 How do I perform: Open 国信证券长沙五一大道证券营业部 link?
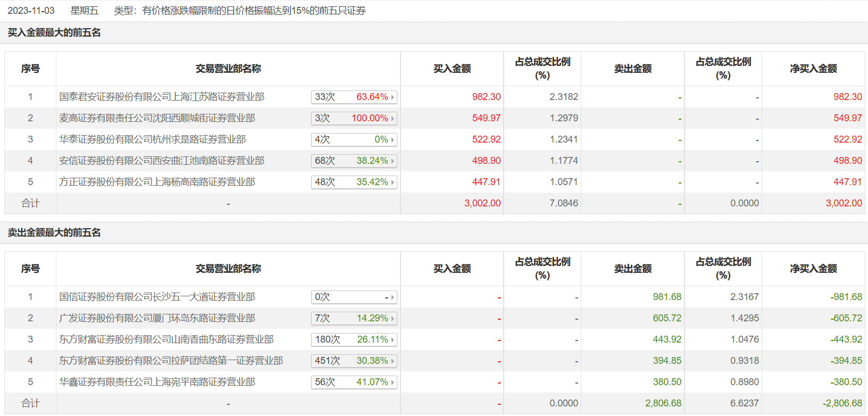coord(157,297)
